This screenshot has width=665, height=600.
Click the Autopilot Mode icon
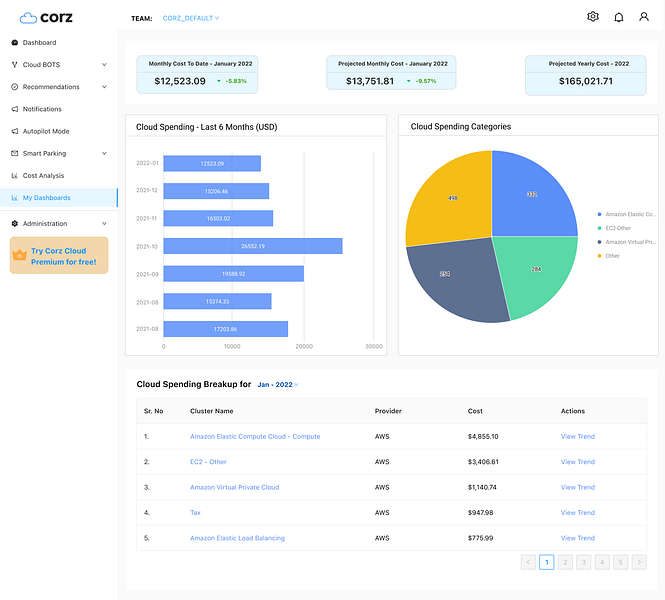[x=14, y=131]
